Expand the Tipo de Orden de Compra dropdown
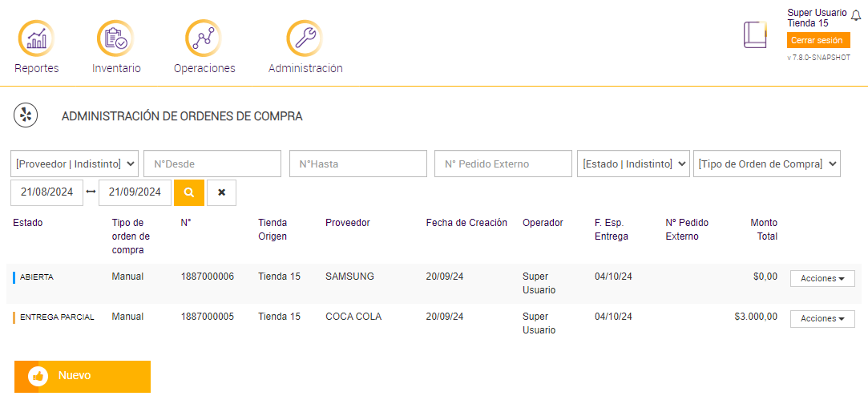The height and width of the screenshot is (404, 868). [x=766, y=164]
